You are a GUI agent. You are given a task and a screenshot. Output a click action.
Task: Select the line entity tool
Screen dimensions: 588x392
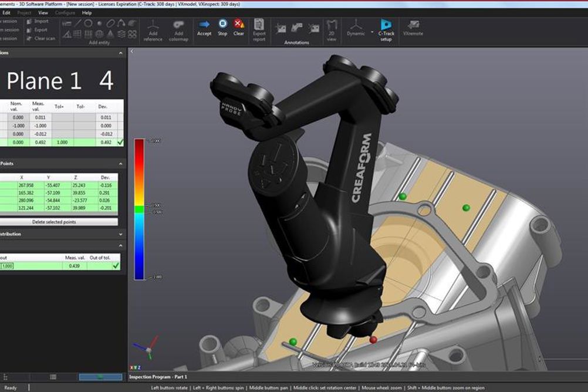77,23
